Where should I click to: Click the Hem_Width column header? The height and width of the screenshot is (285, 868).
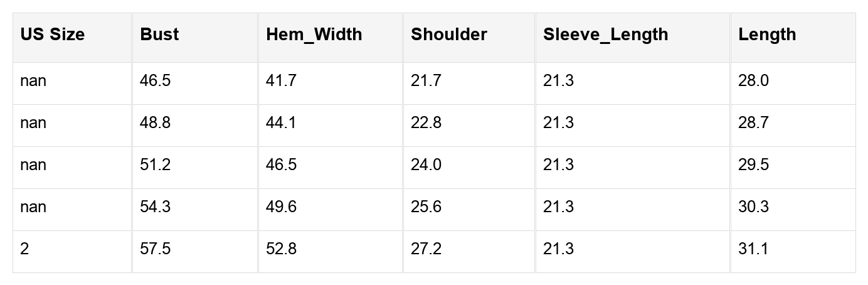click(314, 35)
